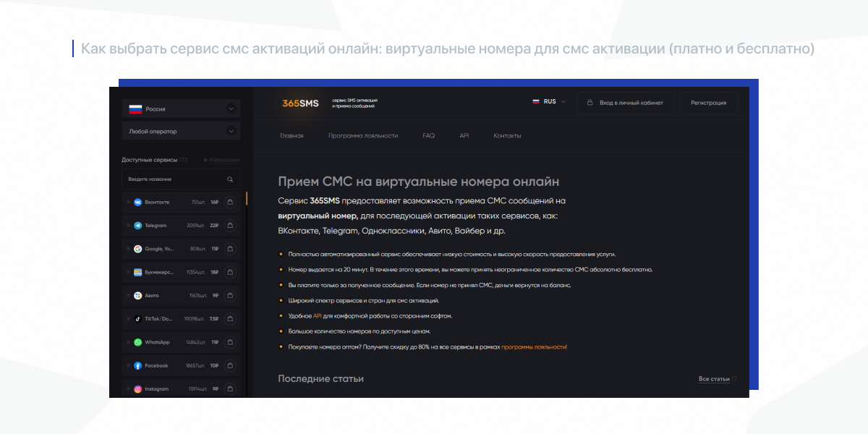Click the Введите название search field
The image size is (868, 434).
[x=174, y=179]
